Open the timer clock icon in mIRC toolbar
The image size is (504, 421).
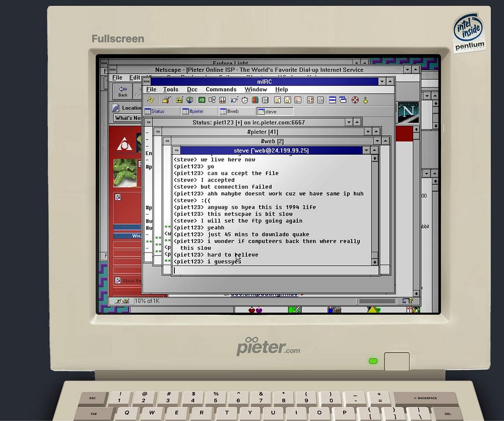tap(245, 100)
